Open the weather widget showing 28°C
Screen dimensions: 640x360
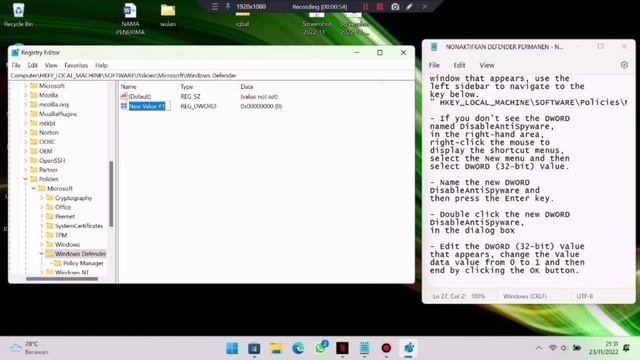pyautogui.click(x=29, y=348)
